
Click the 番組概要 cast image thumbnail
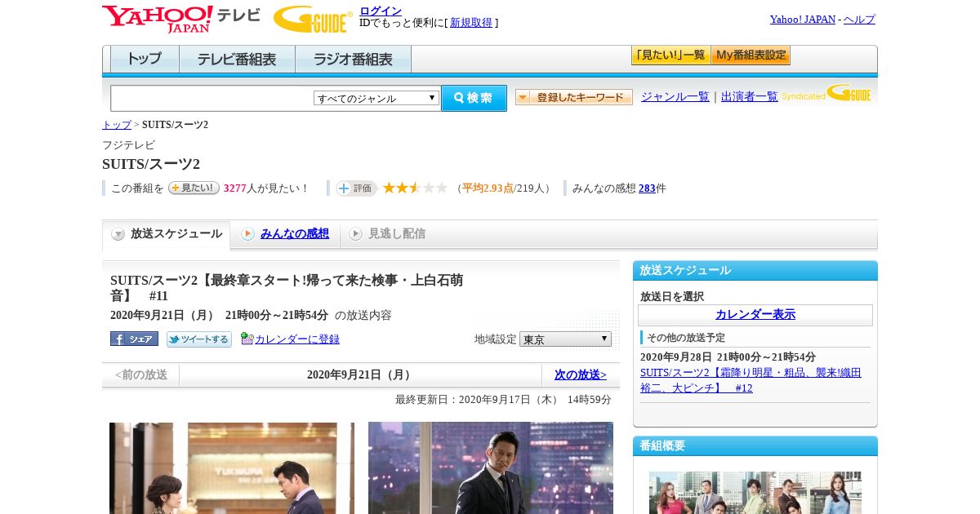(x=755, y=493)
